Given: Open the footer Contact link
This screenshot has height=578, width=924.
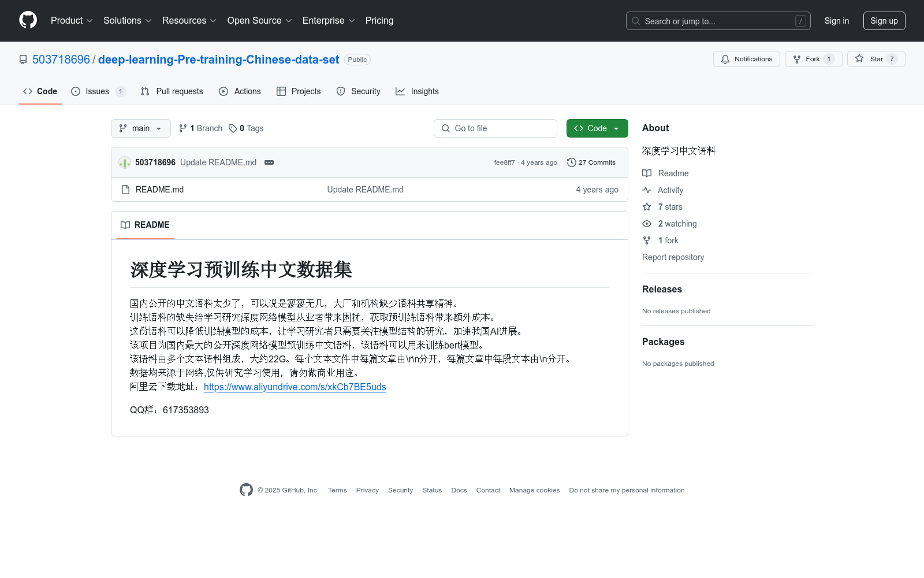Looking at the screenshot, I should coord(488,490).
